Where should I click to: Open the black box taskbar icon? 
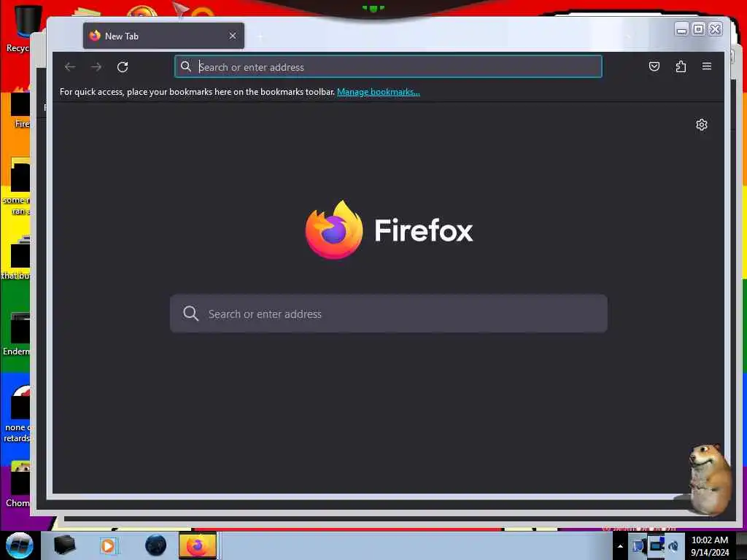coord(64,545)
